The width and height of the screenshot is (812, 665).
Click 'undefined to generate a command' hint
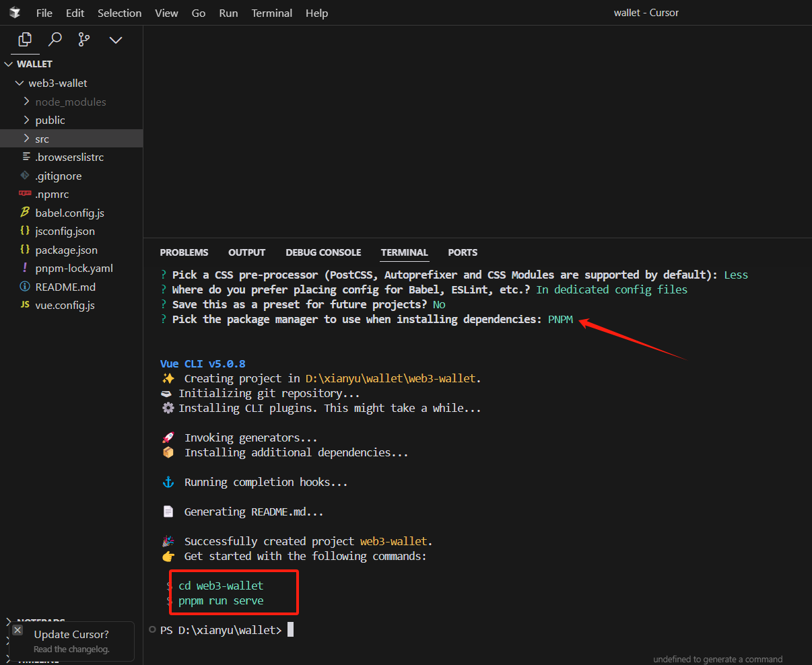(x=718, y=659)
